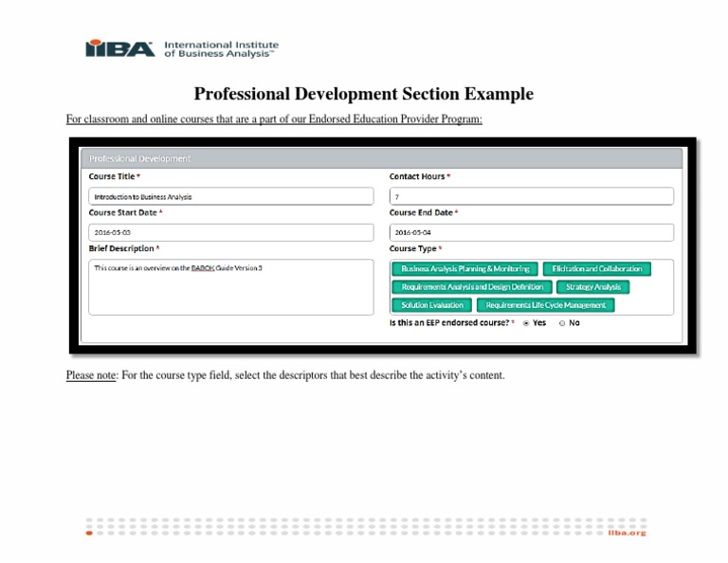Select the Yes radio for EEP endorsed course
The image size is (728, 563).
pos(526,323)
